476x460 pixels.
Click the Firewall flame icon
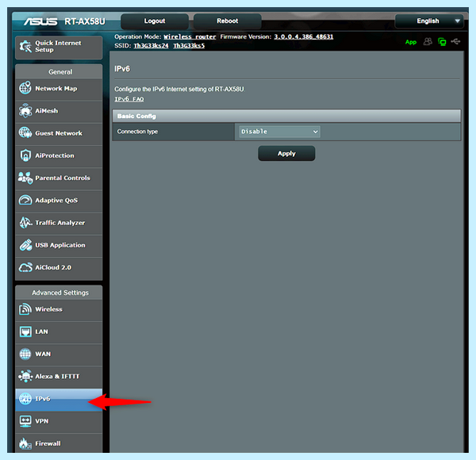coord(25,443)
